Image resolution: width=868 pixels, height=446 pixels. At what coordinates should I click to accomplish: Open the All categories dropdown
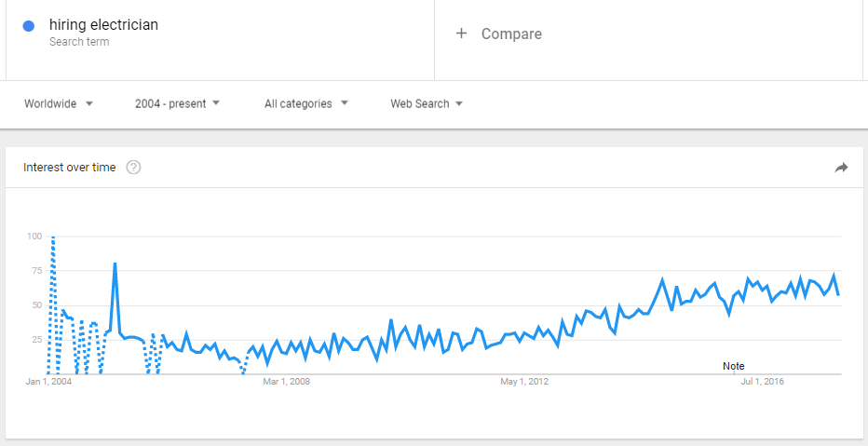click(x=306, y=103)
